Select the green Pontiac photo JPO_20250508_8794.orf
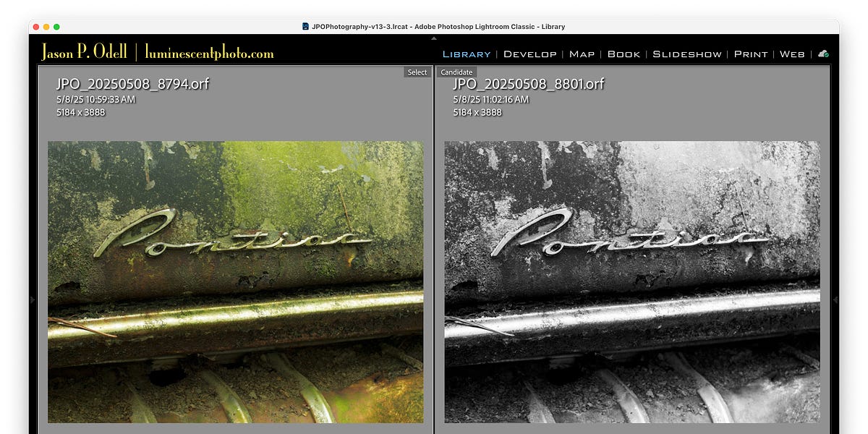 tap(235, 282)
